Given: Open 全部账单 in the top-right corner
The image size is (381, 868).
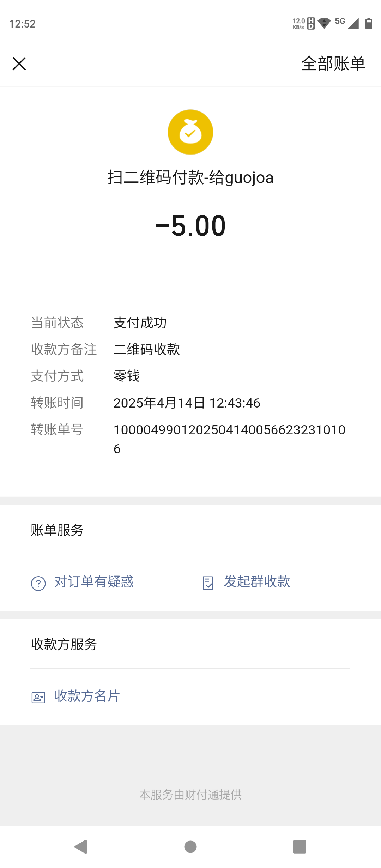Looking at the screenshot, I should click(333, 64).
